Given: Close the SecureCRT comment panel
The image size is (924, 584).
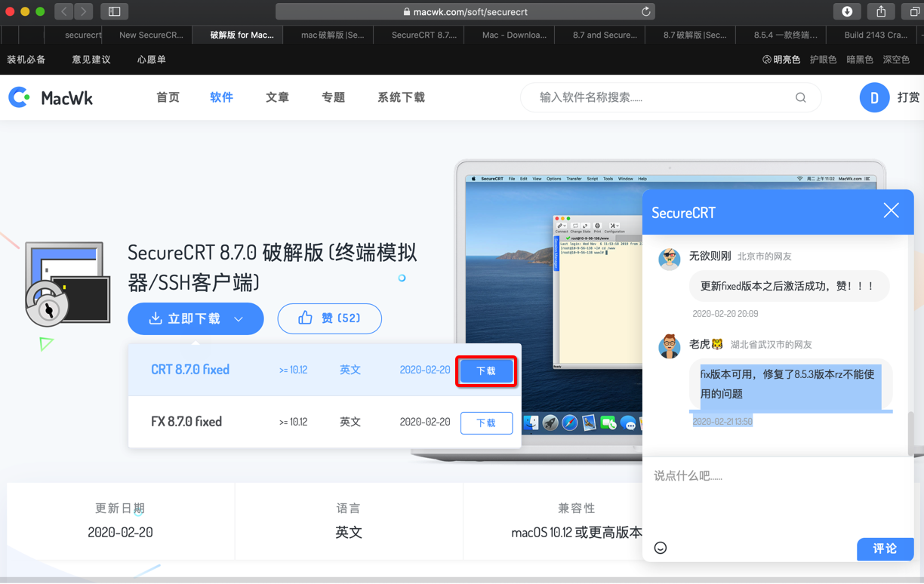Looking at the screenshot, I should [x=891, y=211].
